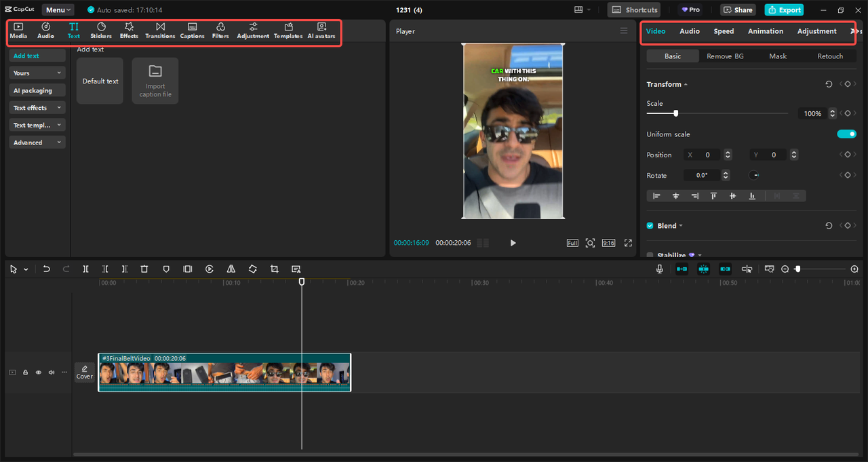Click the Share button
The height and width of the screenshot is (462, 868).
(x=738, y=10)
